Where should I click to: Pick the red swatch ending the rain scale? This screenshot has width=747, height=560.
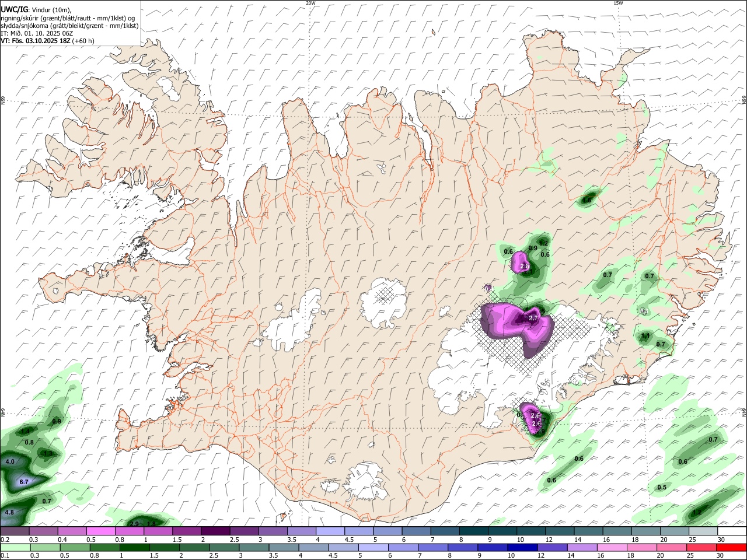(x=732, y=547)
